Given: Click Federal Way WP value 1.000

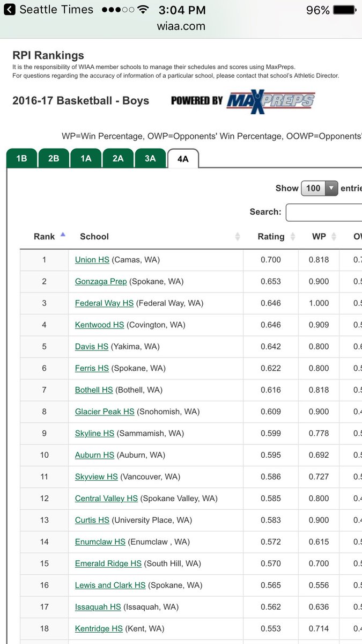Looking at the screenshot, I should click(x=319, y=303).
